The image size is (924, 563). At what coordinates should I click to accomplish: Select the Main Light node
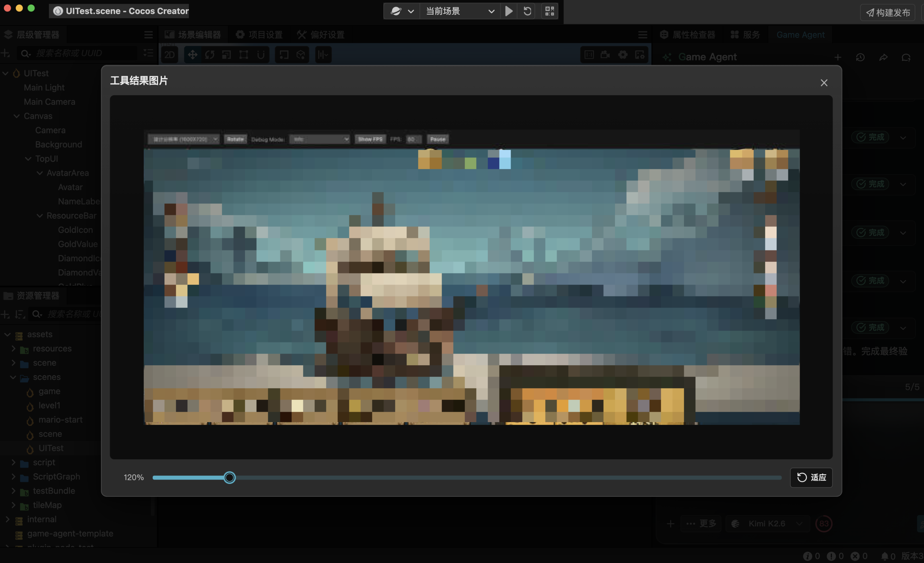[x=44, y=88]
